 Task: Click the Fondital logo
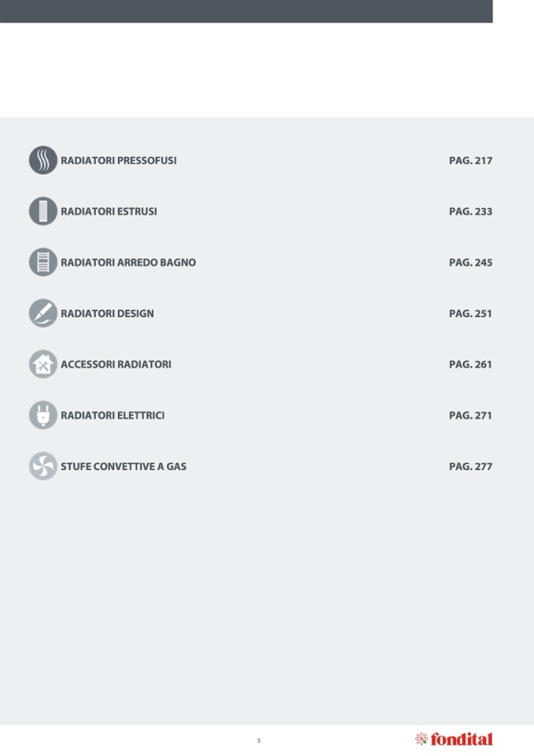point(454,739)
